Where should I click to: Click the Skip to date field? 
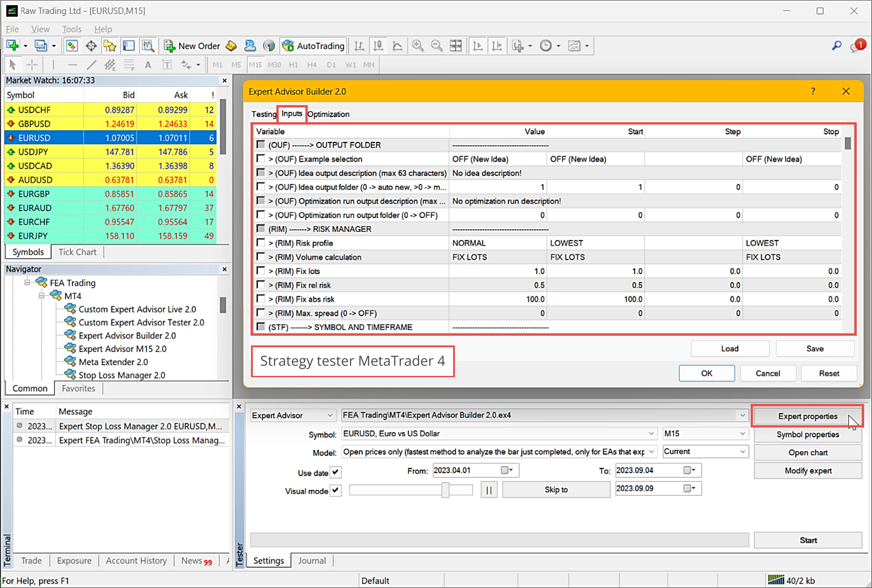[x=658, y=488]
